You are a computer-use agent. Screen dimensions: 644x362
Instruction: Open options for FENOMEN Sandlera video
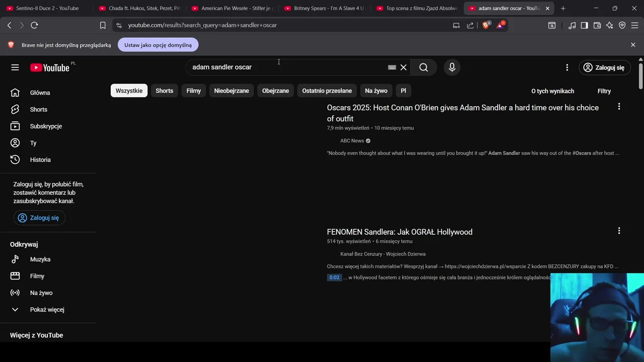[619, 231]
